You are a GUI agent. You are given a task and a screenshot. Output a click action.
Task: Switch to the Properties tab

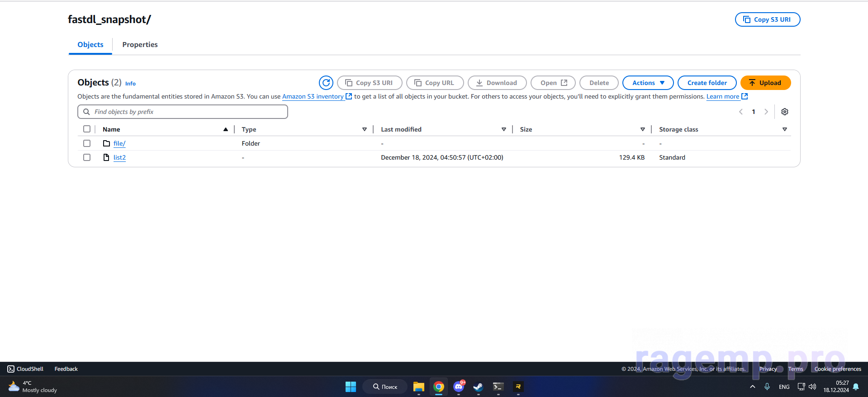point(140,44)
